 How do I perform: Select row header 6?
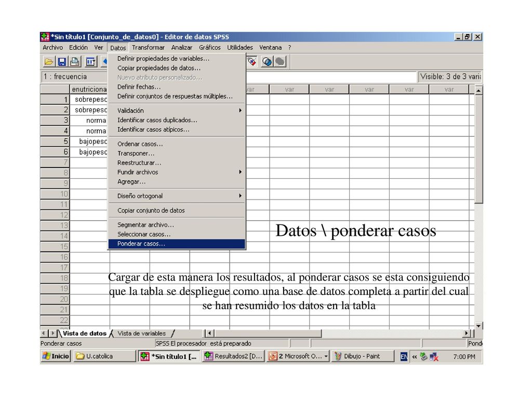(55, 152)
